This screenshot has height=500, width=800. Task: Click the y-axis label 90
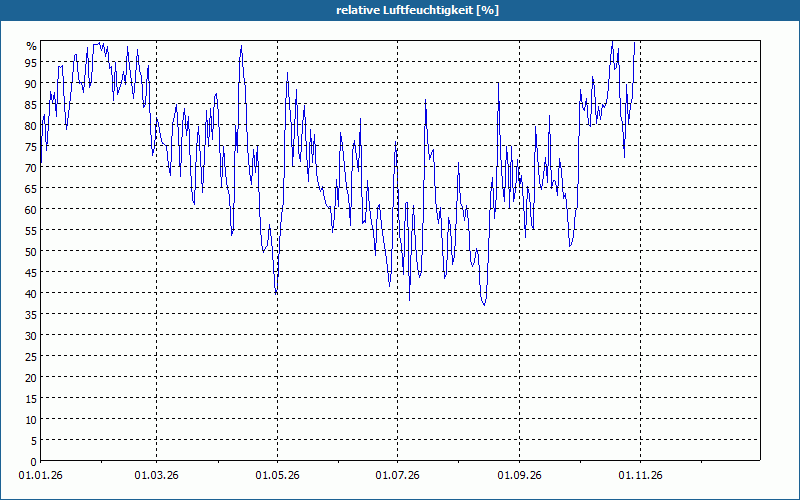pos(31,83)
